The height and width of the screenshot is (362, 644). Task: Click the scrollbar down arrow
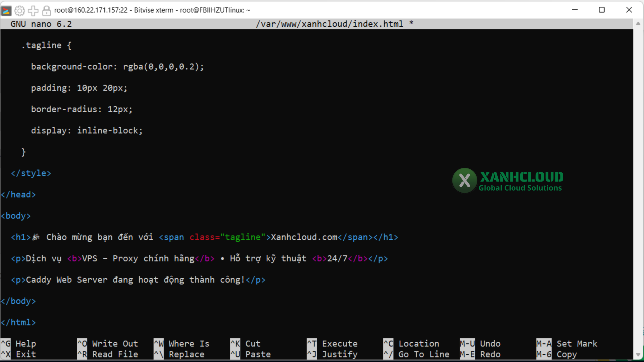click(638, 355)
